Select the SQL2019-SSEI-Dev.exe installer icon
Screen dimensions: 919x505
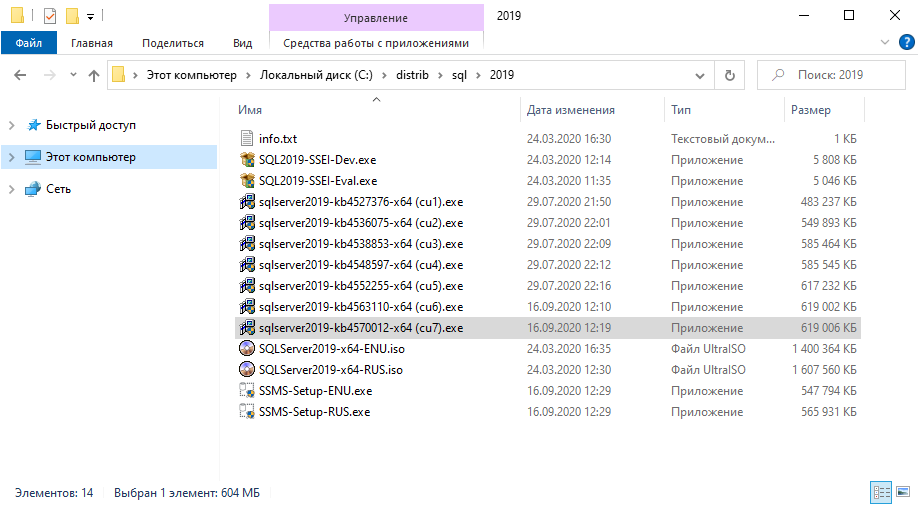(247, 159)
